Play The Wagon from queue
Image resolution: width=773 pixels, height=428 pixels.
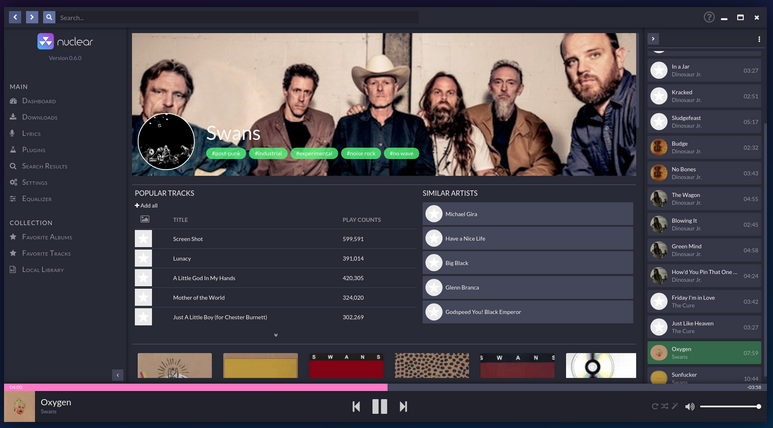704,199
